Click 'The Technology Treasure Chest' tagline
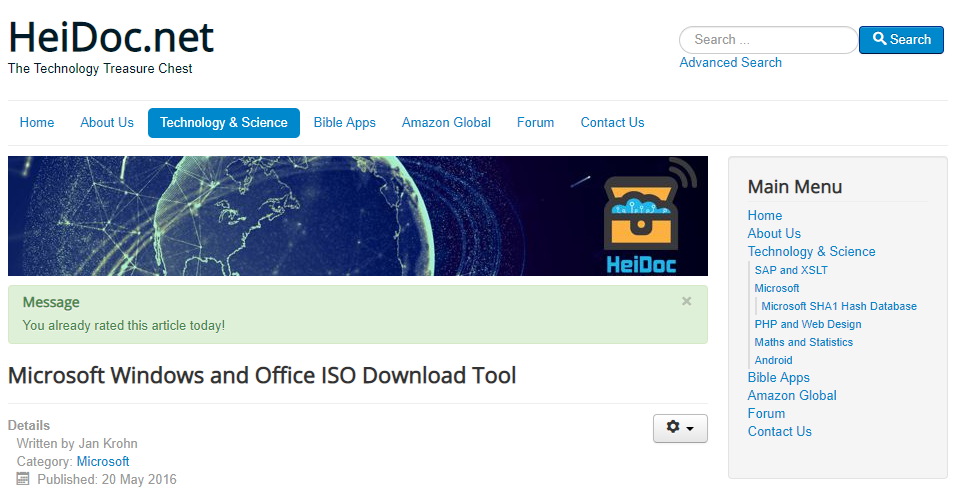 coord(100,69)
